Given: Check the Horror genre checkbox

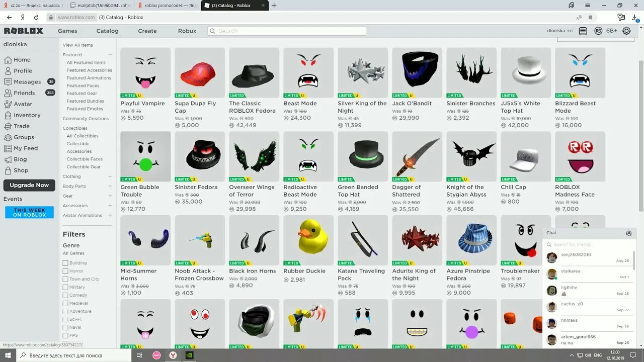Looking at the screenshot, I should tap(65, 271).
